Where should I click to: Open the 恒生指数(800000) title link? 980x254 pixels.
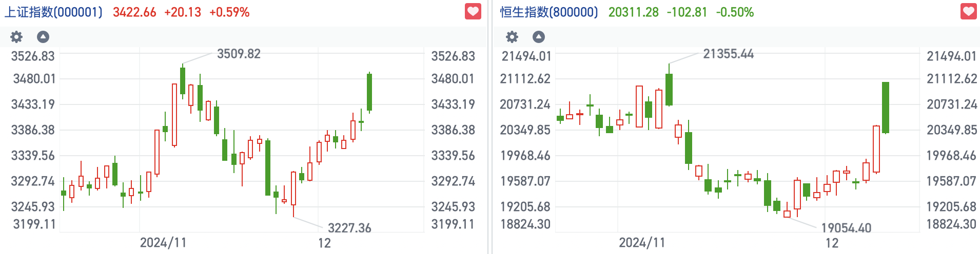point(549,12)
